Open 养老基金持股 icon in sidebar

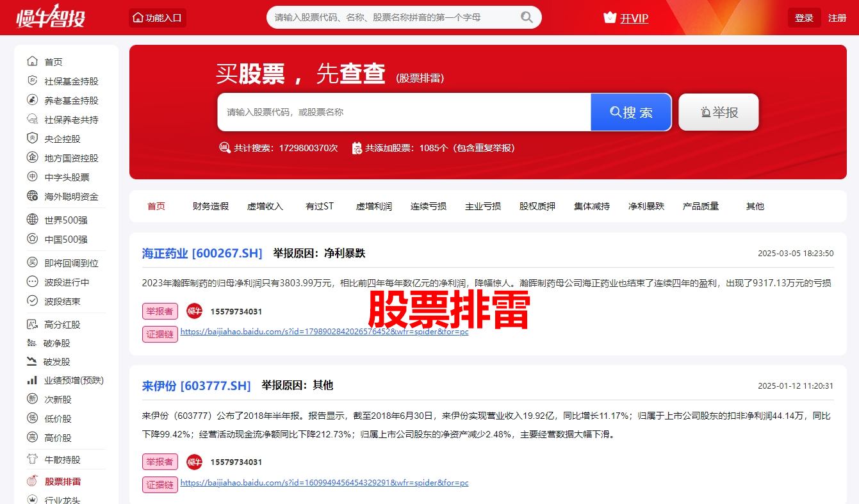tap(32, 100)
